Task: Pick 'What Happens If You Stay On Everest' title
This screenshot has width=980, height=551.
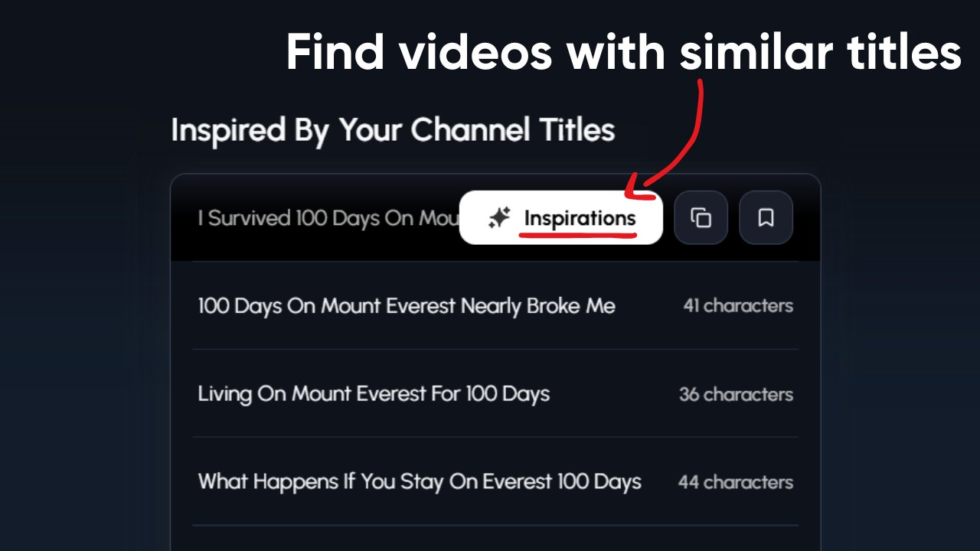Action: pyautogui.click(x=420, y=482)
